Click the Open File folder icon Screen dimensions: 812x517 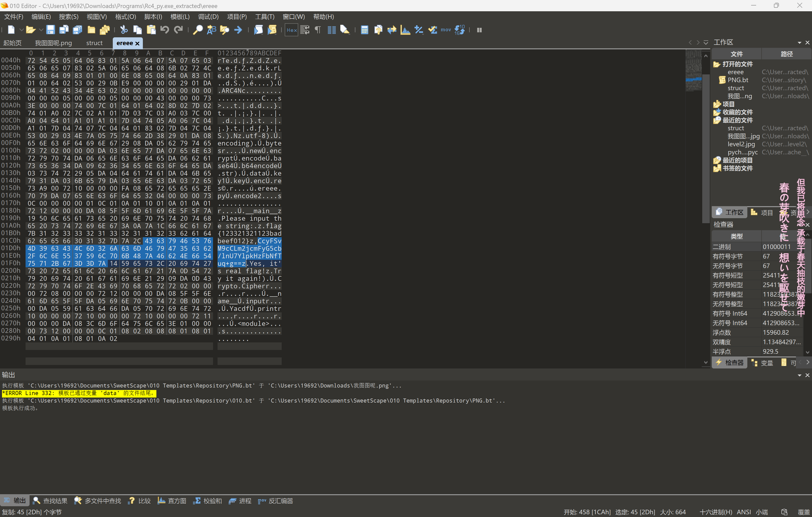click(30, 30)
